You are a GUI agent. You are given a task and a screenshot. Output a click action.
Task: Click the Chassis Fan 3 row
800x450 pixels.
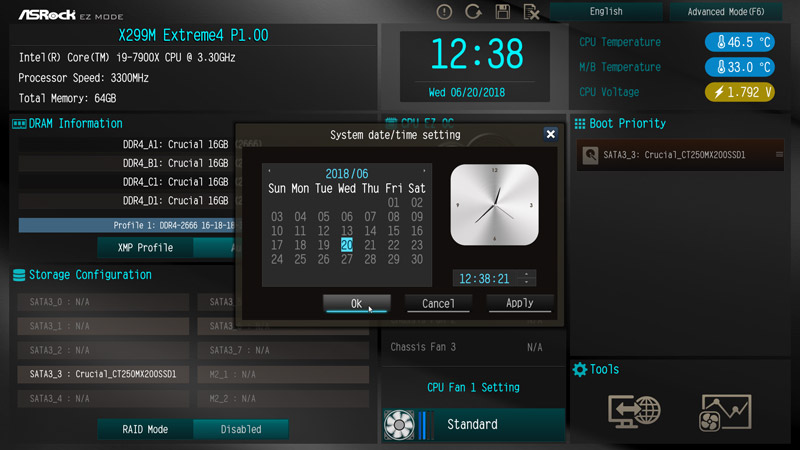coord(473,347)
